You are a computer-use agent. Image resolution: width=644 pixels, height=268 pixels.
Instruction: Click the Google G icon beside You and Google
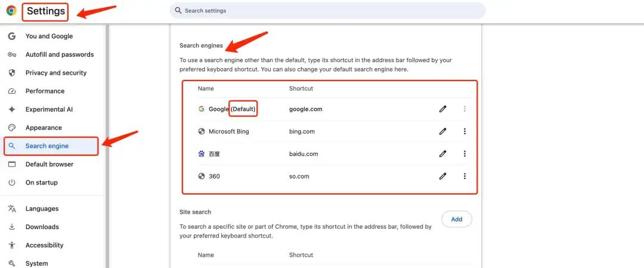click(12, 36)
